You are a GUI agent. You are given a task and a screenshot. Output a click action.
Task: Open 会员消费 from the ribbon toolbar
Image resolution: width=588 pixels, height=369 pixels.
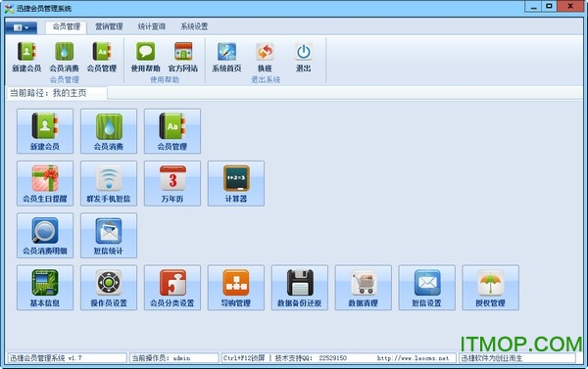[64, 57]
